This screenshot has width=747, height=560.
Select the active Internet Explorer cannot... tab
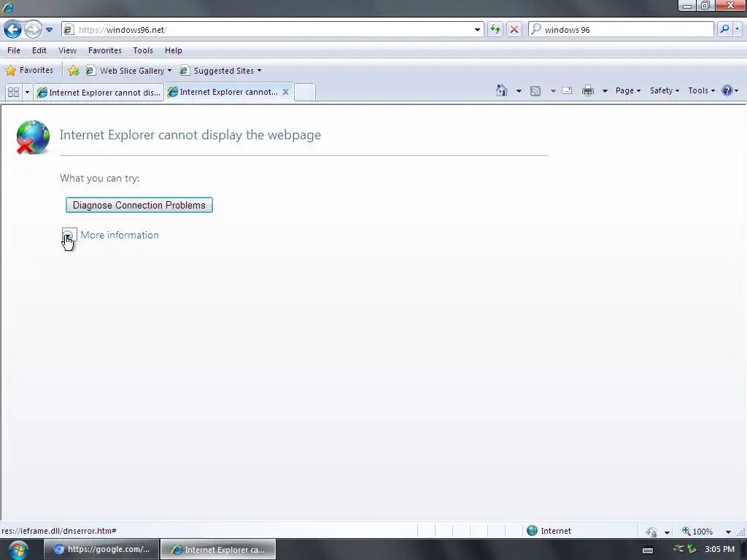tap(228, 92)
